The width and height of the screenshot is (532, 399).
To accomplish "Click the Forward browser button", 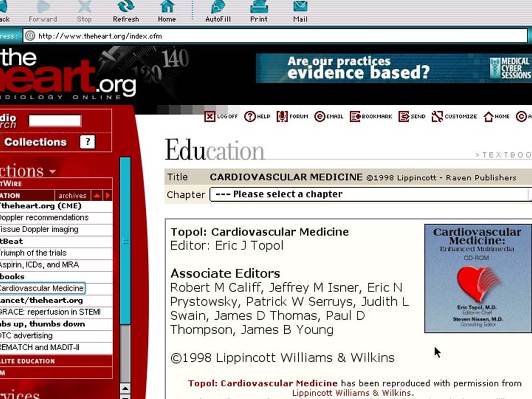I will pos(43,12).
